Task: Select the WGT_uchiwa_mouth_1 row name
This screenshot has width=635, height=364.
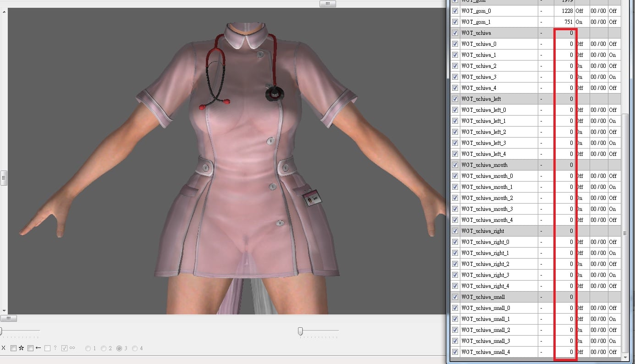Action: [487, 187]
